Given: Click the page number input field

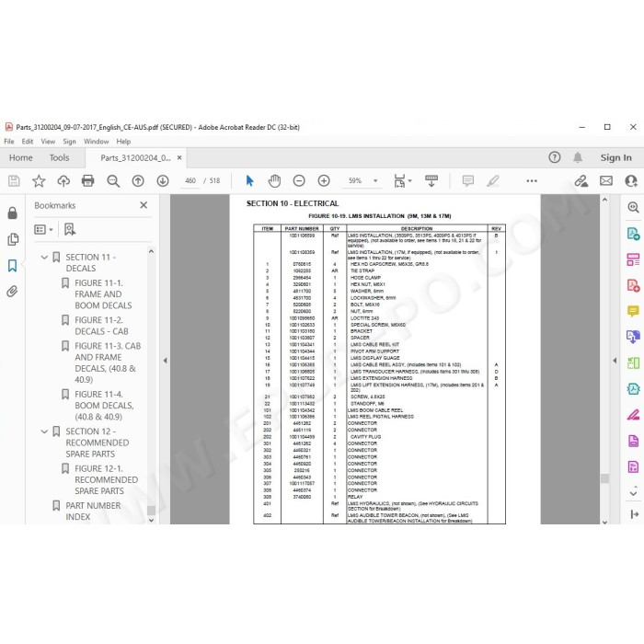Looking at the screenshot, I should pyautogui.click(x=190, y=180).
